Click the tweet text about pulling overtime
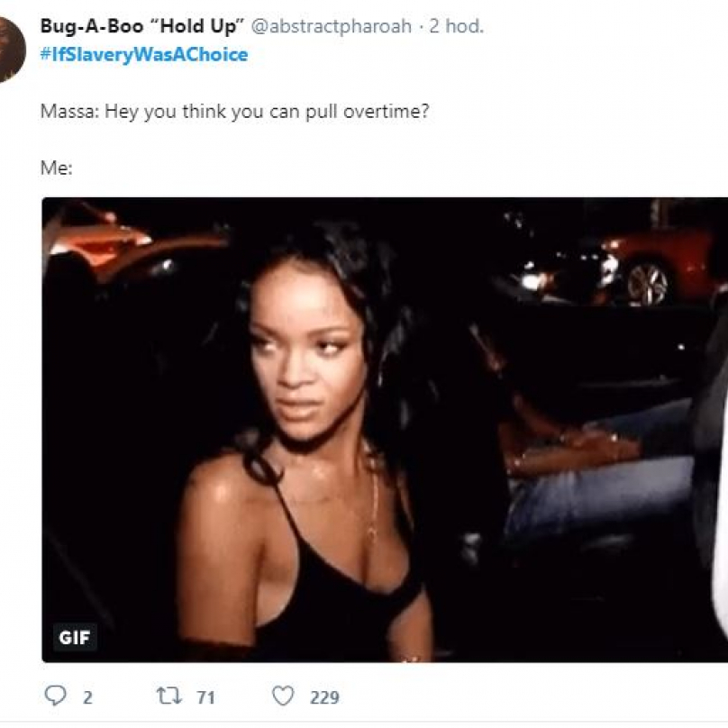Image resolution: width=728 pixels, height=728 pixels. pos(234,112)
